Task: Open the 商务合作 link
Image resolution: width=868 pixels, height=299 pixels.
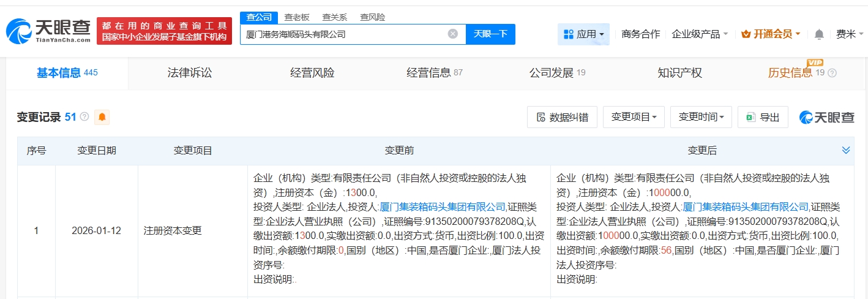Action: click(640, 34)
